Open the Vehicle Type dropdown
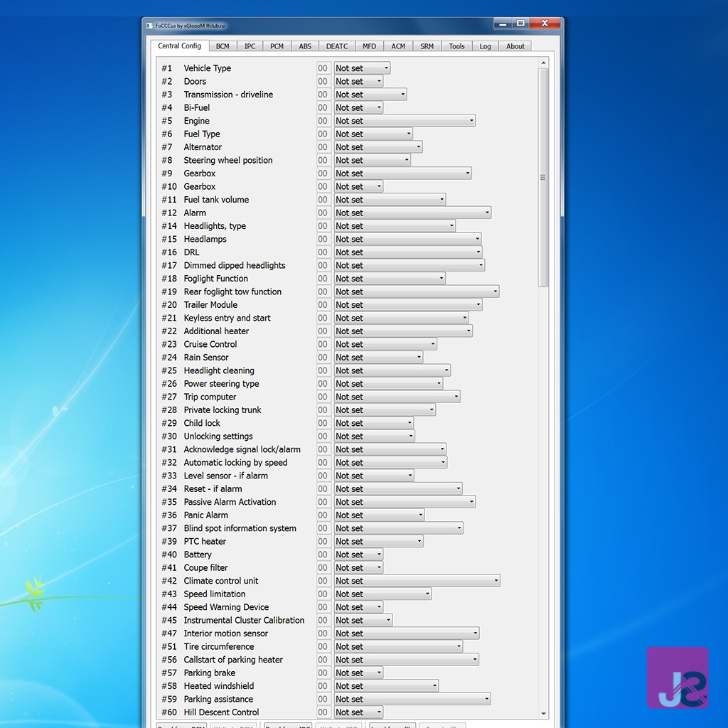This screenshot has height=728, width=728. (x=362, y=68)
